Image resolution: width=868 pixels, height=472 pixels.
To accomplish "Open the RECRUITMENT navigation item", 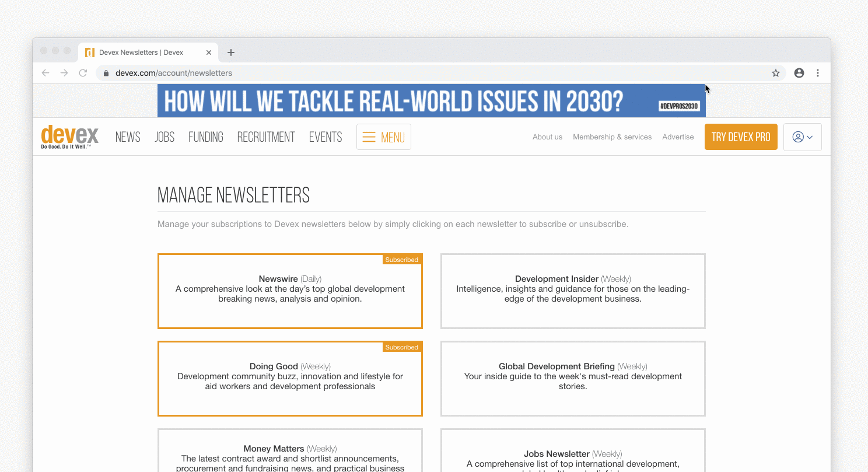I will 266,137.
